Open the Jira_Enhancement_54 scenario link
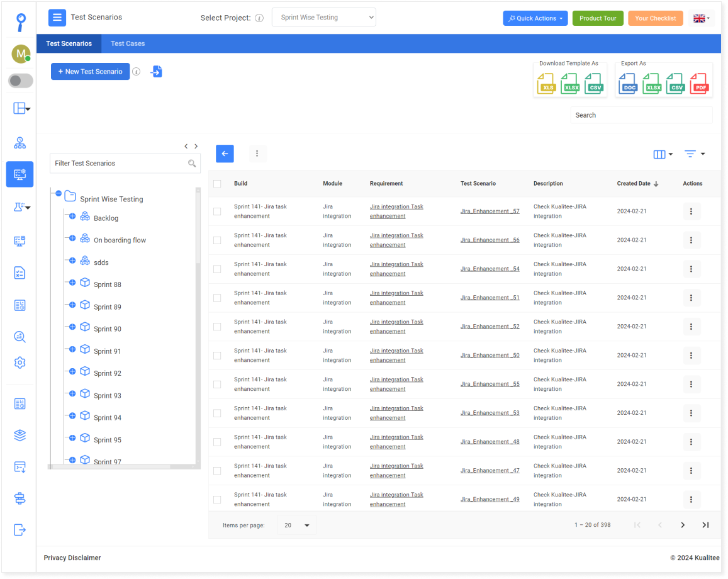Viewport: 728px width, 579px height. point(490,269)
